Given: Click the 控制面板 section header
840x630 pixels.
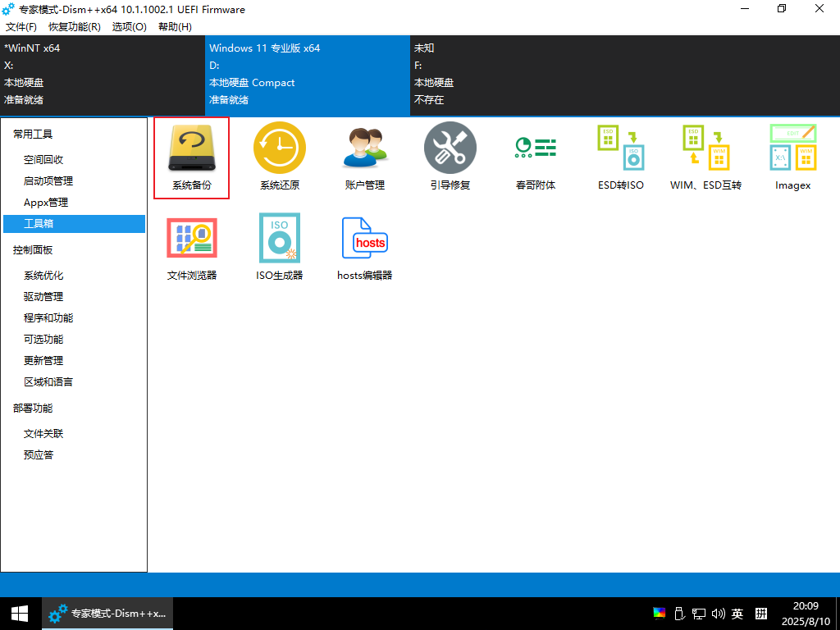Looking at the screenshot, I should 33,250.
